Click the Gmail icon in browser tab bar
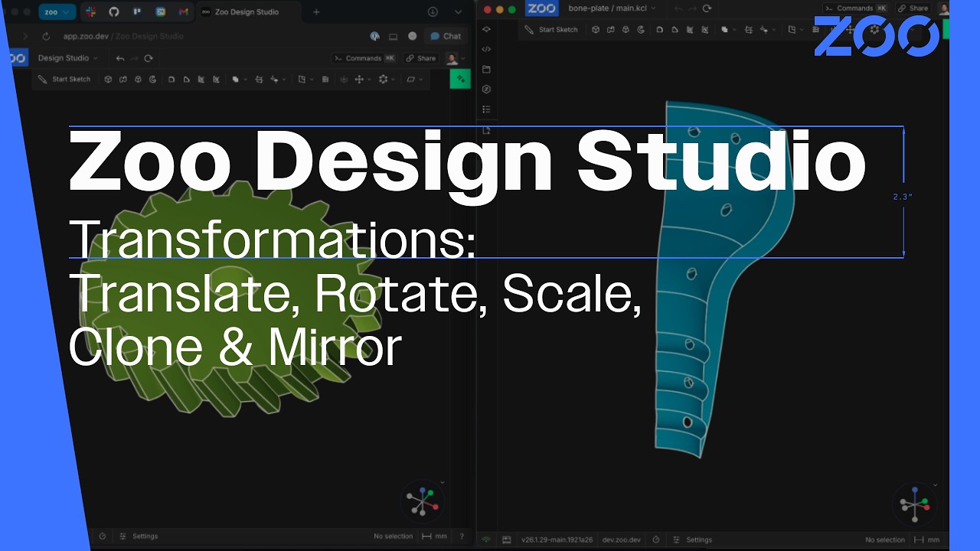The width and height of the screenshot is (980, 551). coord(183,12)
